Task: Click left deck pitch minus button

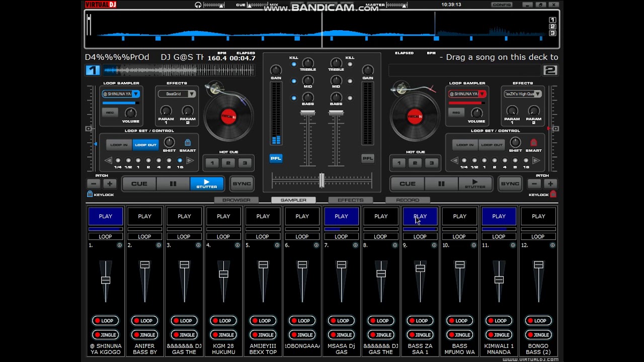Action: (93, 184)
